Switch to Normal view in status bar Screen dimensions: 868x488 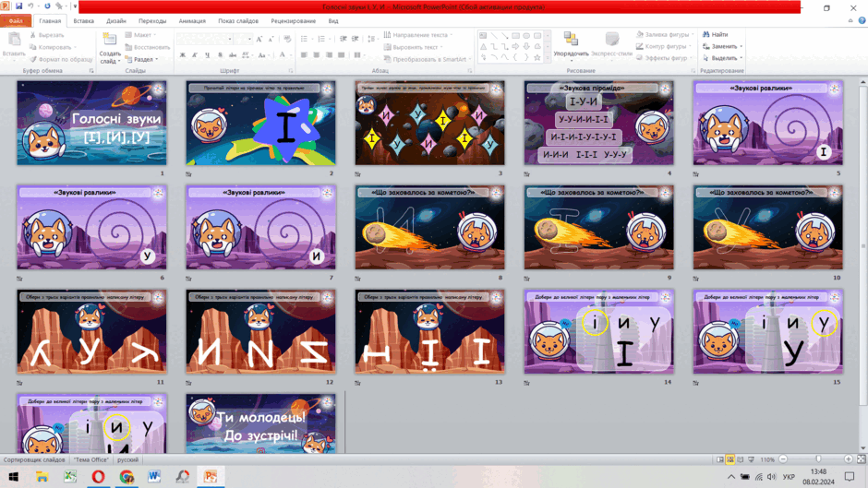coord(719,459)
